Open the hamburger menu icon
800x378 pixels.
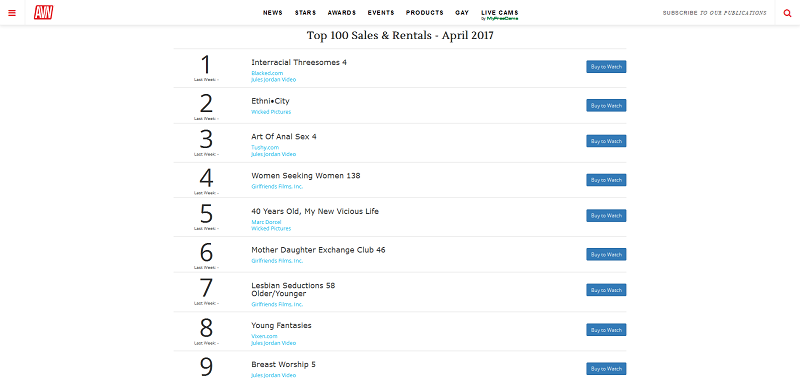[x=12, y=13]
